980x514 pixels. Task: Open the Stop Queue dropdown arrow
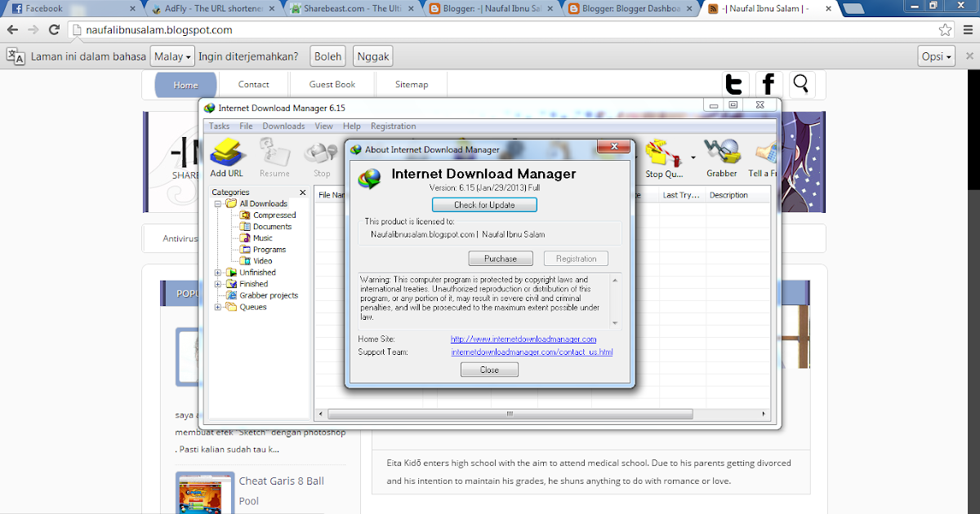tap(693, 157)
